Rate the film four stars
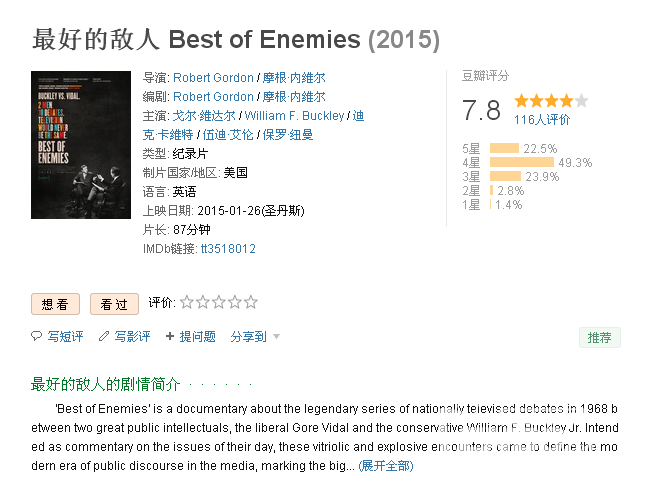Screen dimensions: 648x493 (235, 302)
